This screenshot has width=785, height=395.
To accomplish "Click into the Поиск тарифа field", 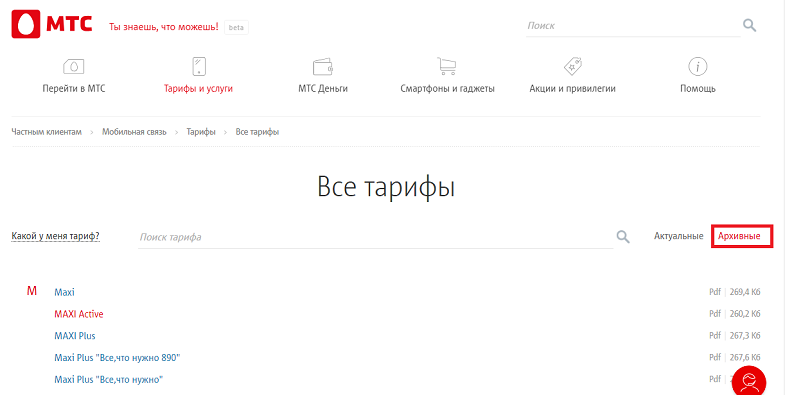I will (x=375, y=237).
